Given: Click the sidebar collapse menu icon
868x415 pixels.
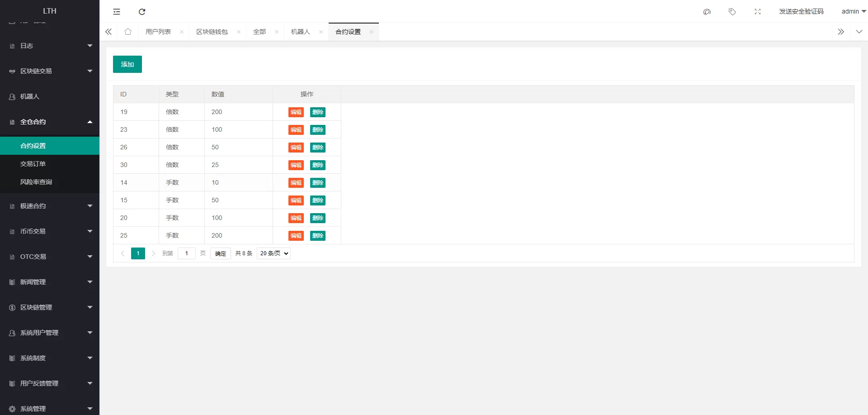Looking at the screenshot, I should coord(117,12).
